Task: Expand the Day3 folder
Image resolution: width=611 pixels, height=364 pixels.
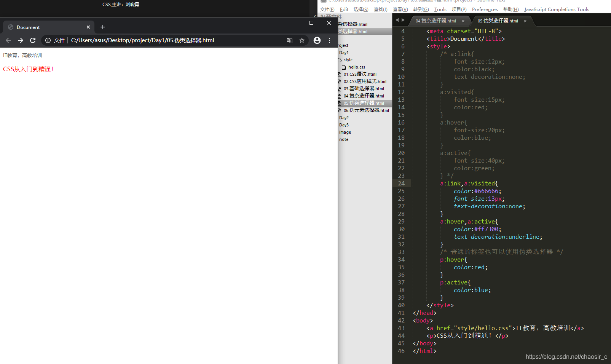Action: point(344,125)
